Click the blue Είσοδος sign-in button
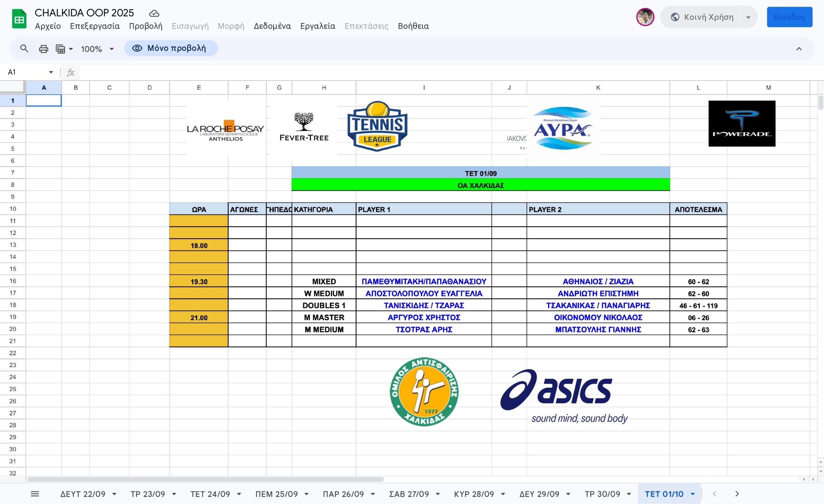The width and height of the screenshot is (824, 504). (789, 17)
